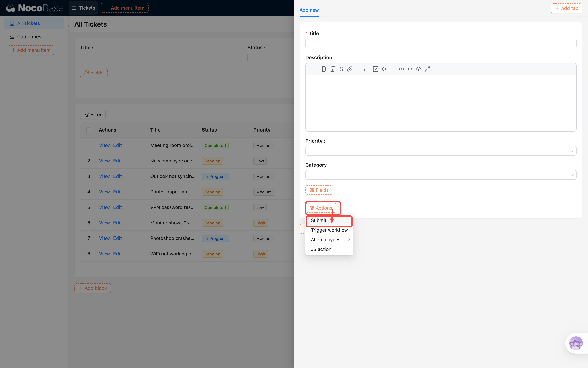Expand the Description editor to fullscreen
Viewport: 588px width, 368px height.
point(427,69)
